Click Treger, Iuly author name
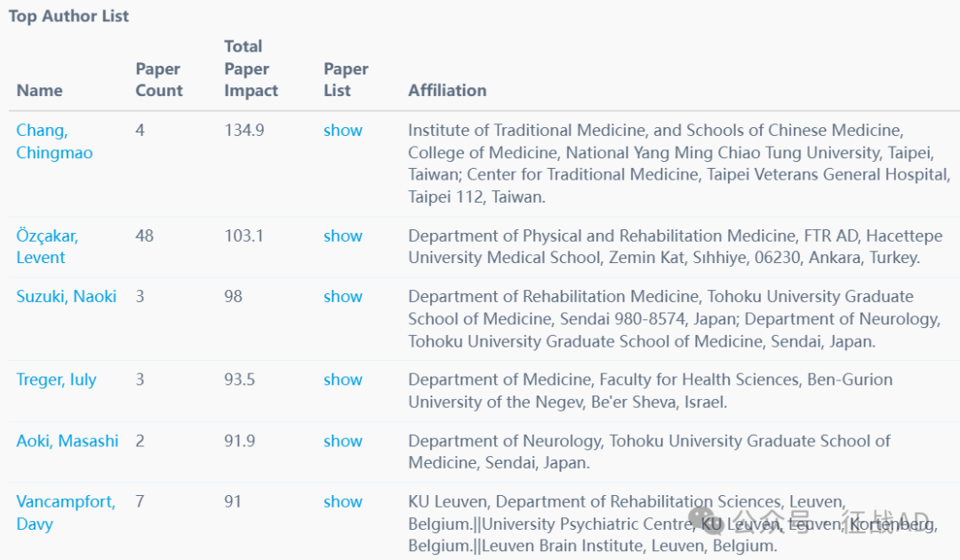960x560 pixels. (x=56, y=380)
